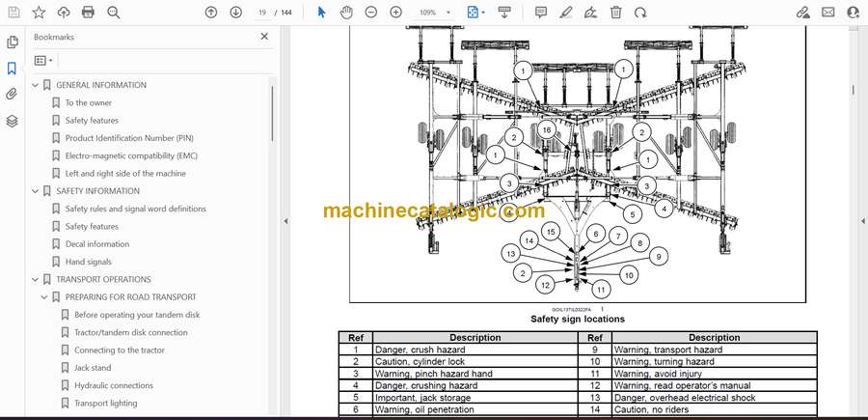Screen dimensions: 868x420
Task: Go to Product Identification Number (PIN) bookmark
Action: pos(129,138)
